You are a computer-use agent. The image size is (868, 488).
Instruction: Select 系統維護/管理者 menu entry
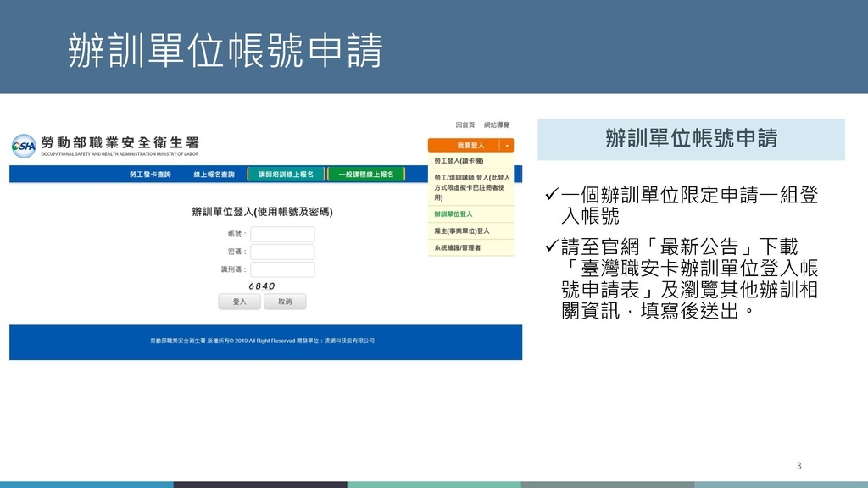(x=470, y=247)
